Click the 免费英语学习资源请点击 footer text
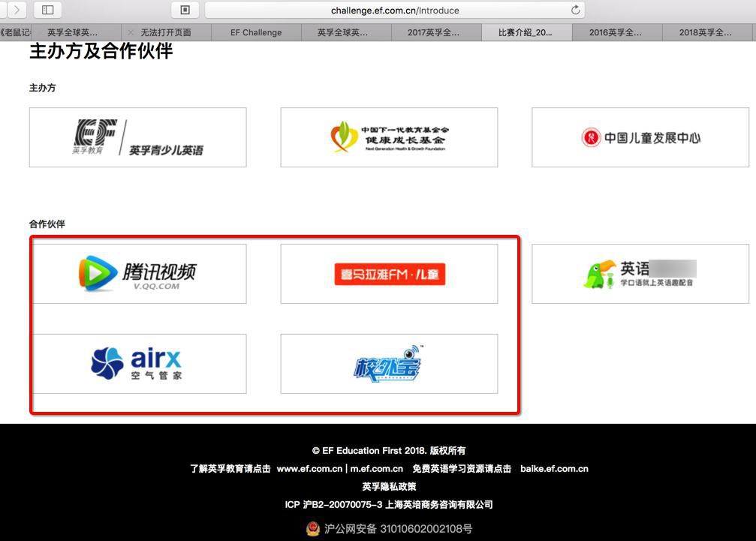Image resolution: width=756 pixels, height=541 pixels. pyautogui.click(x=462, y=469)
